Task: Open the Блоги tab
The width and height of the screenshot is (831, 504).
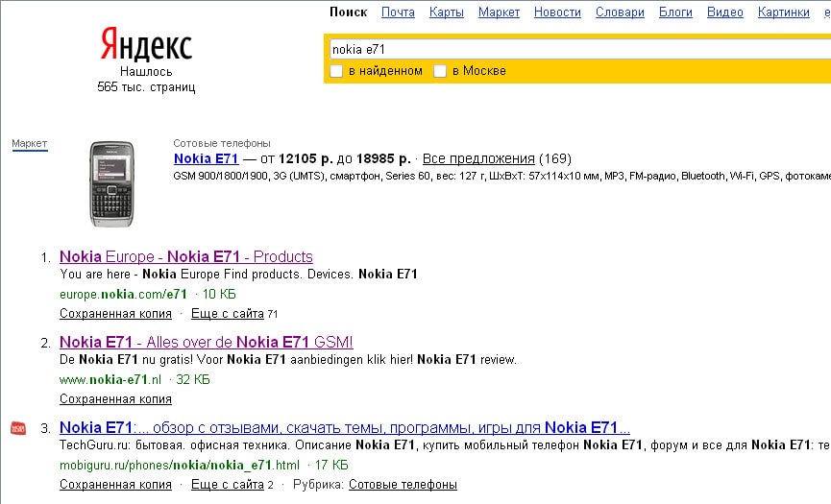Action: coord(675,12)
